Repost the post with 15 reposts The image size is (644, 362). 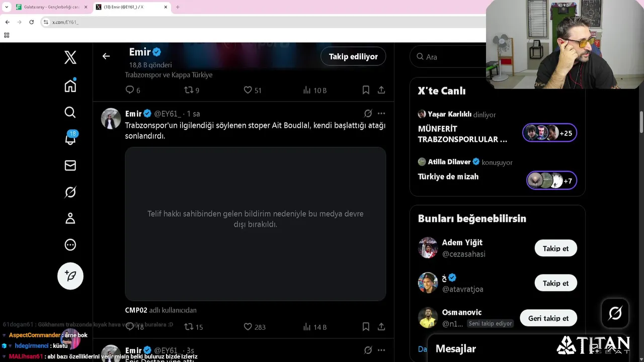click(x=194, y=327)
